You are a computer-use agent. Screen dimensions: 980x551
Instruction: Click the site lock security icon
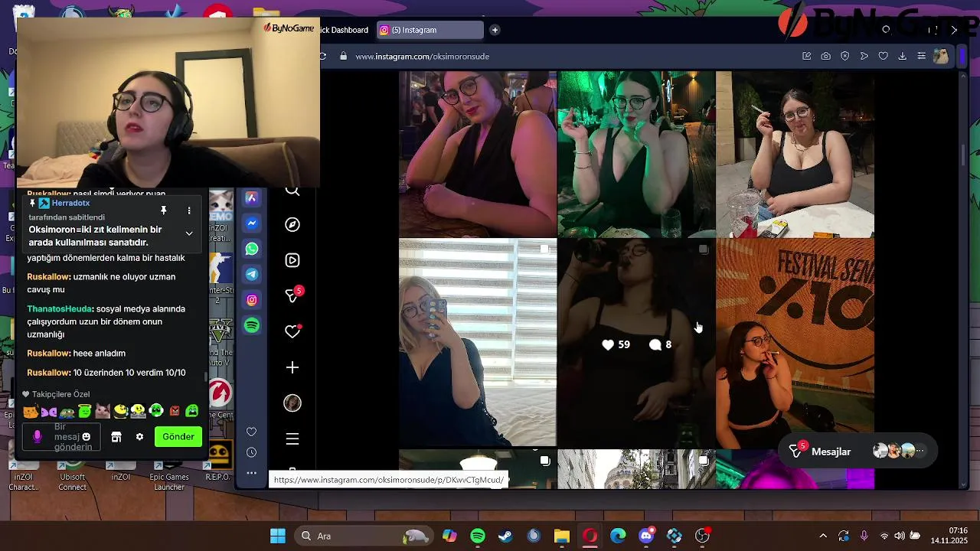[x=343, y=56]
